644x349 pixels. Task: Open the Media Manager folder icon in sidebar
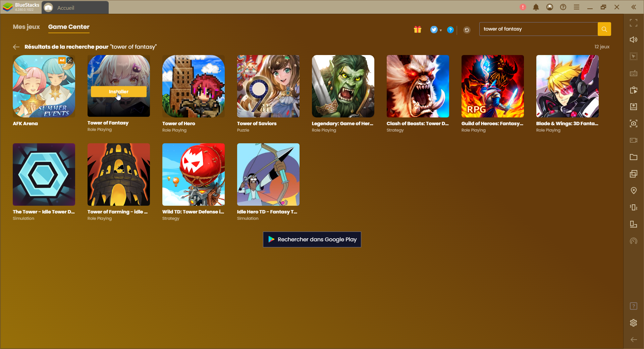[x=634, y=157]
